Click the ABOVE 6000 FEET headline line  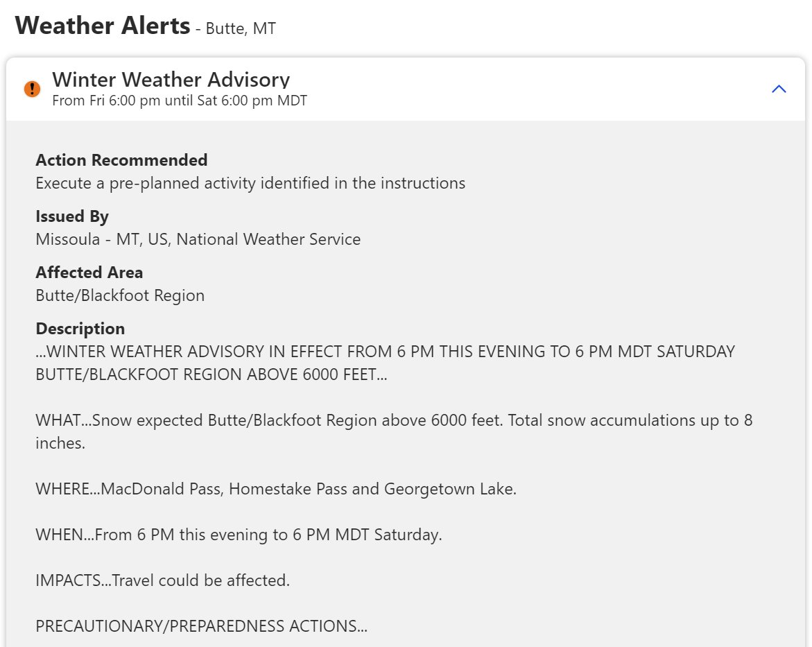pyautogui.click(x=211, y=374)
